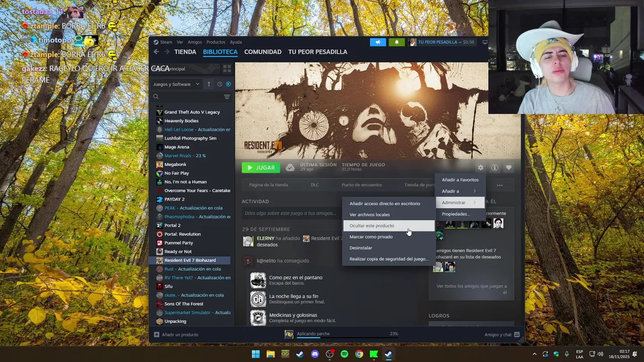The width and height of the screenshot is (644, 362).
Task: Show hidden system tray icons chevron
Action: pyautogui.click(x=534, y=354)
